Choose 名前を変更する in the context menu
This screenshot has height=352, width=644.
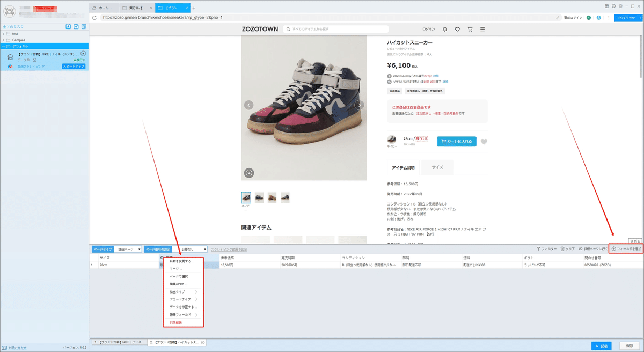183,261
